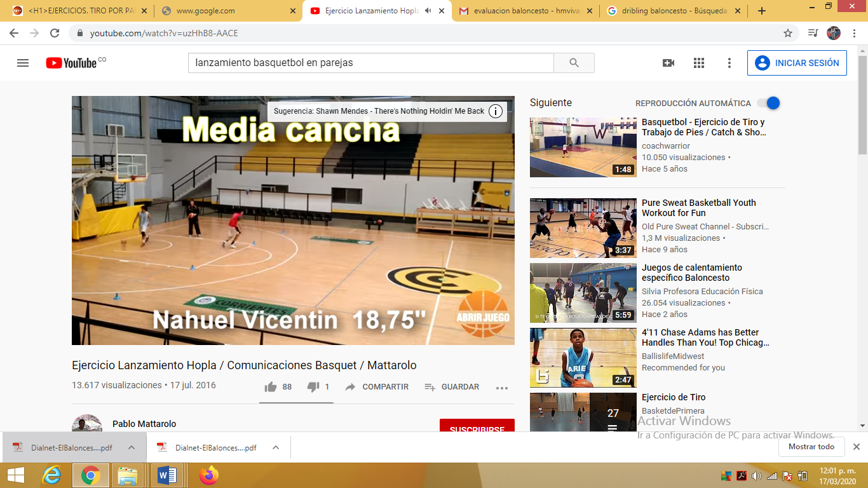This screenshot has width=868, height=488.
Task: Click coachwarrior channel name
Action: click(666, 146)
